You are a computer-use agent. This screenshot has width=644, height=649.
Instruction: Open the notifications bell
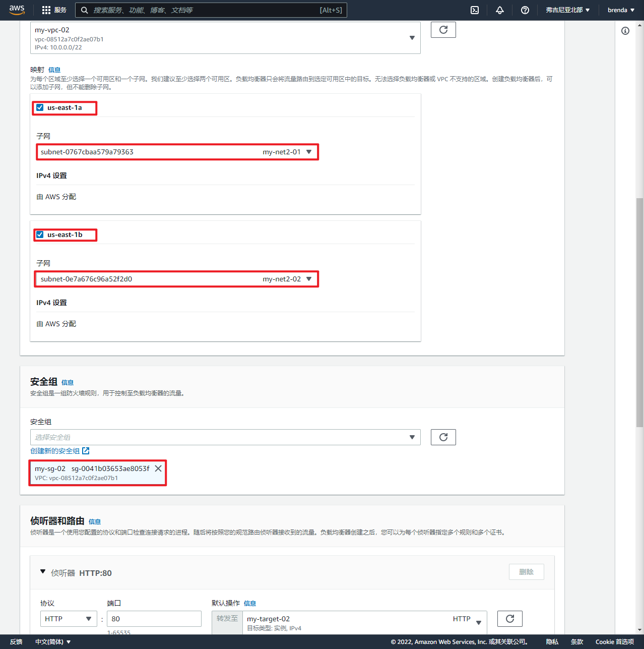coord(500,10)
